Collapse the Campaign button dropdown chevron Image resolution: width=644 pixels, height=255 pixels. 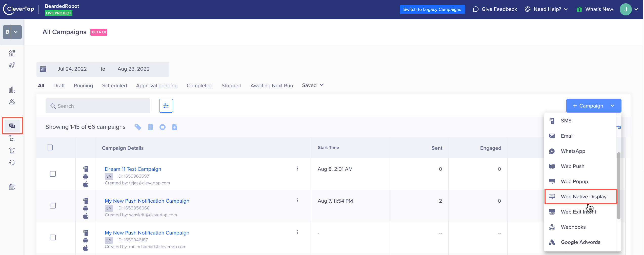coord(612,106)
